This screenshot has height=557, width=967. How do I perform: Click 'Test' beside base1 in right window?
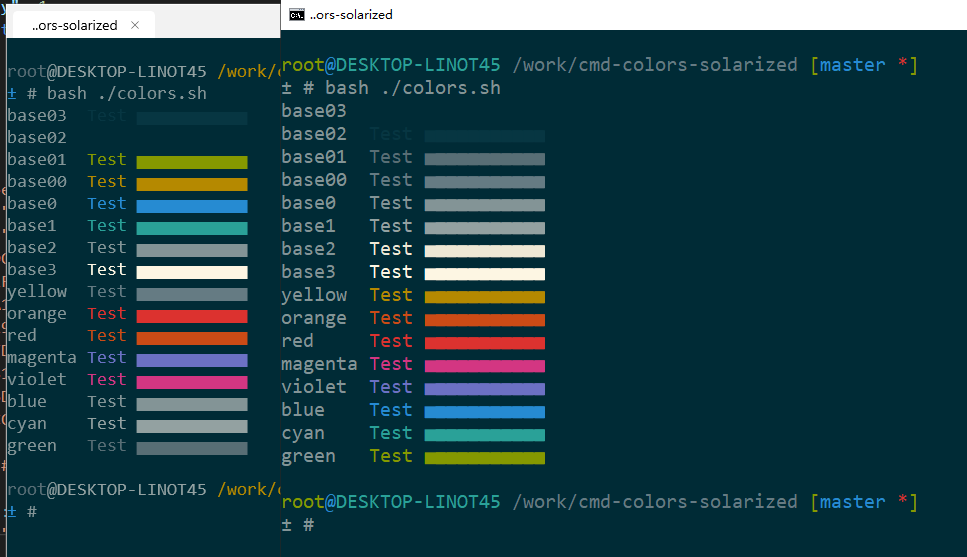[391, 226]
